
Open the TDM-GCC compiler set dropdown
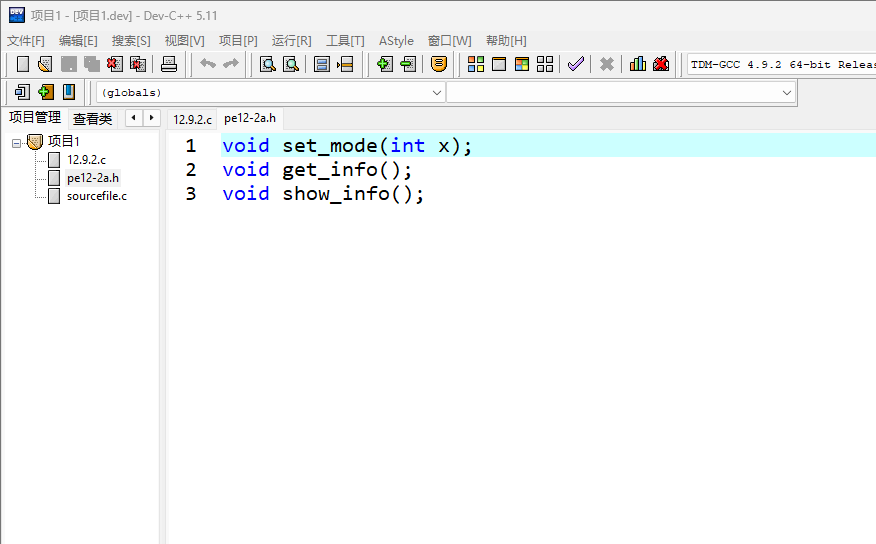click(781, 64)
